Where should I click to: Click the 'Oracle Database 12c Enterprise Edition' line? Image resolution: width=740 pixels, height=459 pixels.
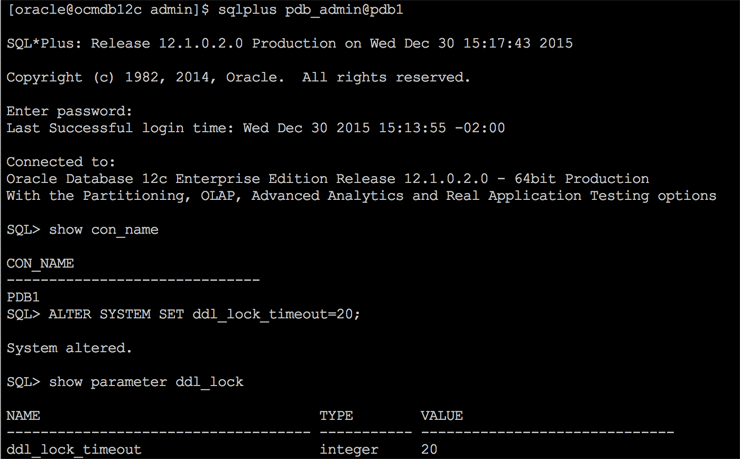pyautogui.click(x=328, y=179)
